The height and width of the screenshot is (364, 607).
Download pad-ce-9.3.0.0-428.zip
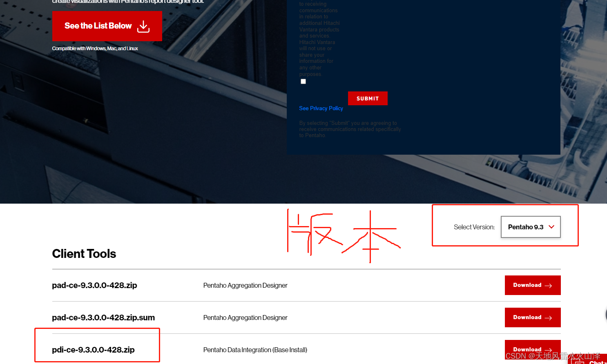tap(533, 285)
